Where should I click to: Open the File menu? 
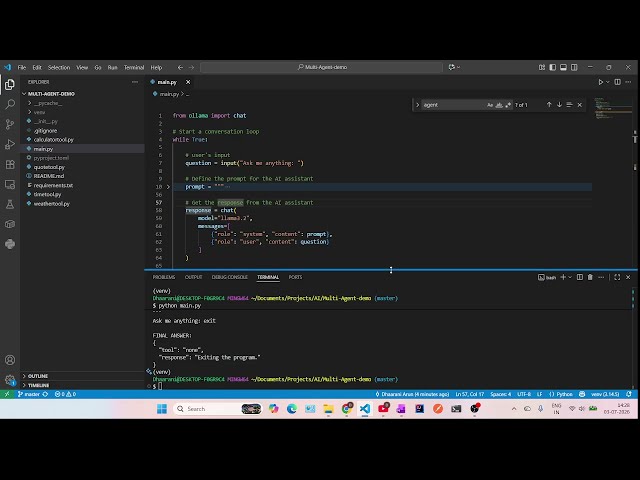22,67
